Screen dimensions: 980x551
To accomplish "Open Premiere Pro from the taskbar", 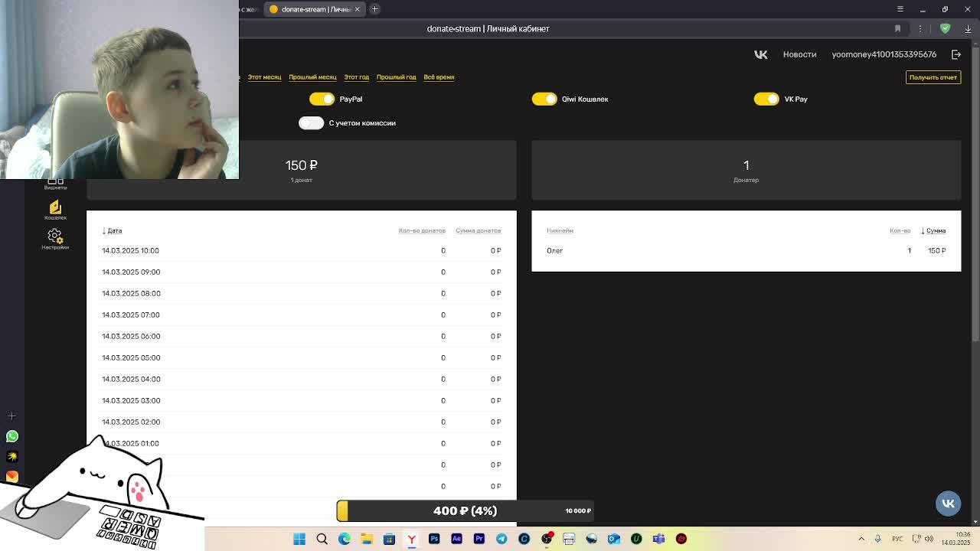I will (479, 539).
